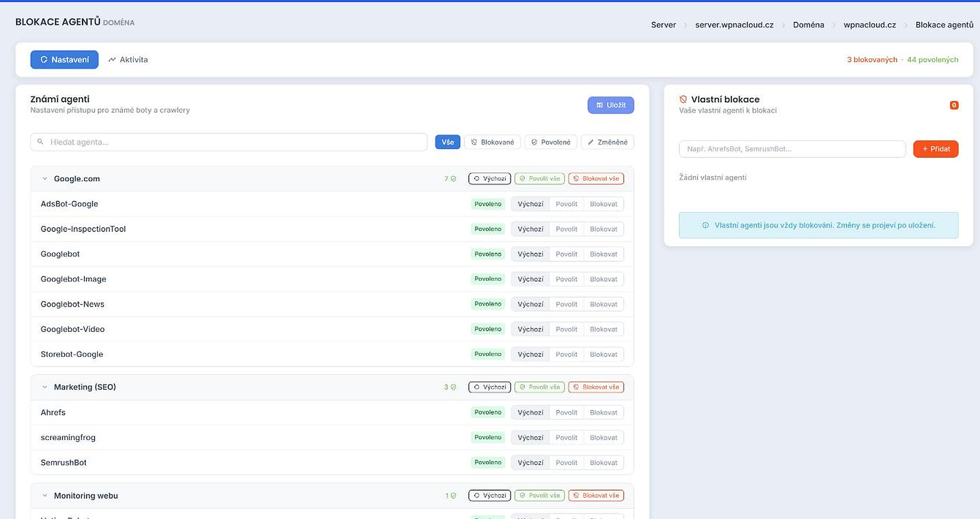
Task: Block the Ahrefs agent
Action: 604,412
